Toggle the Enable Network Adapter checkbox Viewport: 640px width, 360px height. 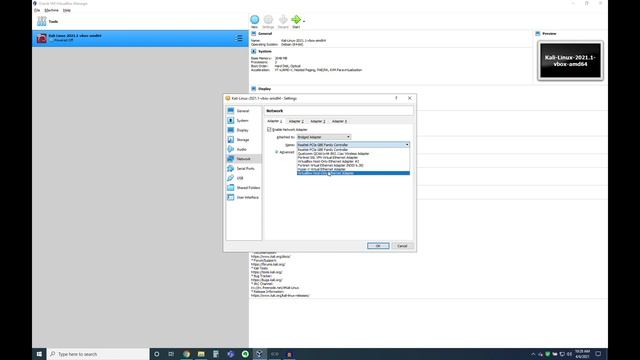coord(269,129)
